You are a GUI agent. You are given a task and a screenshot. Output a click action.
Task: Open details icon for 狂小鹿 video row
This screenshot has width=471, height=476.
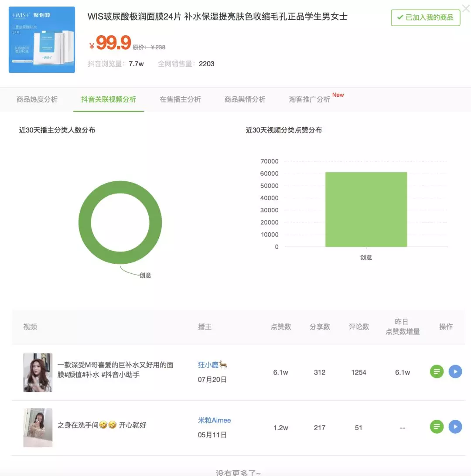[x=437, y=371]
